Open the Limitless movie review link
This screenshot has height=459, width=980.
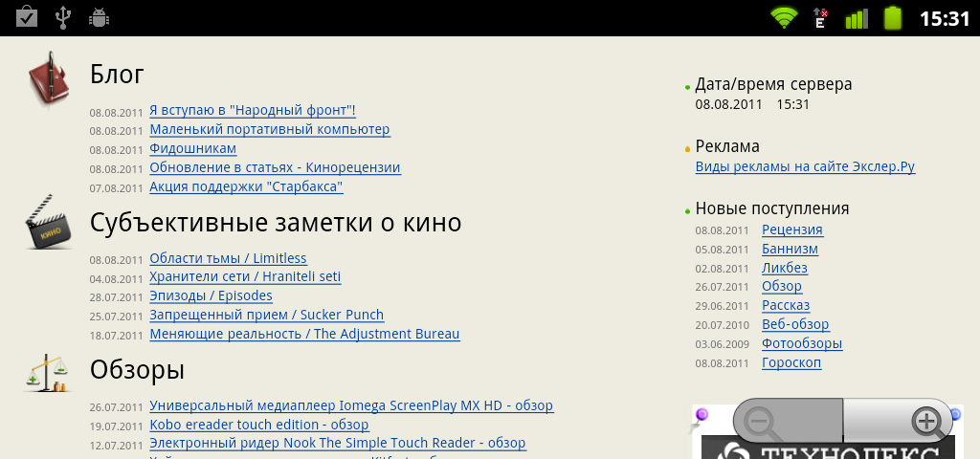coord(228,258)
